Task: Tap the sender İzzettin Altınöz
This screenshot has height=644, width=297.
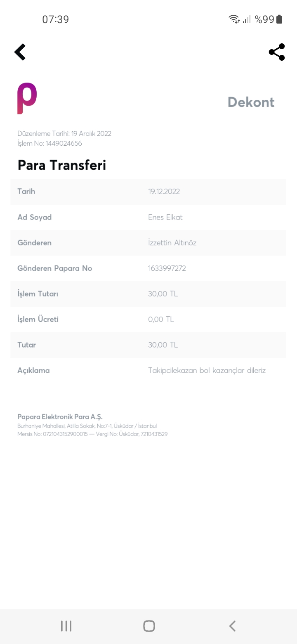Action: pos(172,243)
